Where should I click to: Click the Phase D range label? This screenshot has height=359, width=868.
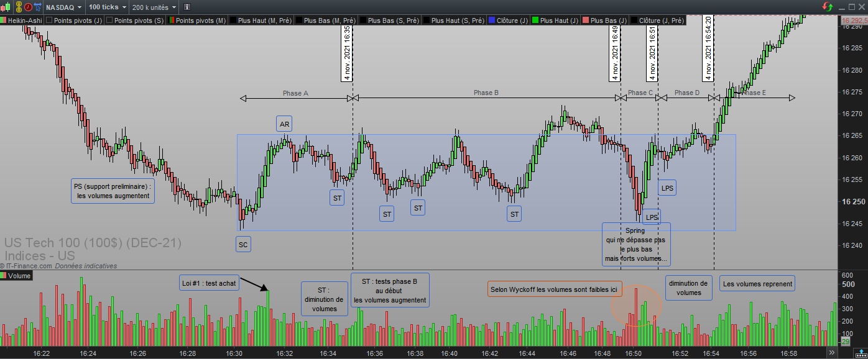pos(687,93)
